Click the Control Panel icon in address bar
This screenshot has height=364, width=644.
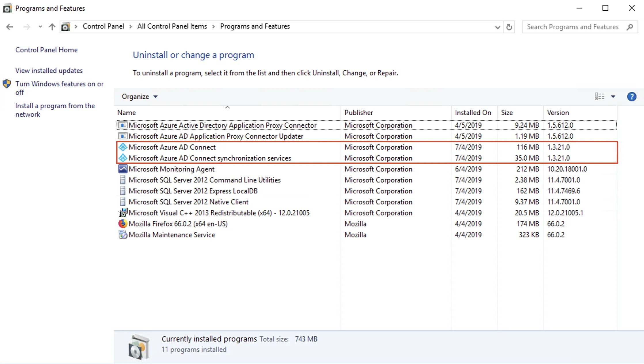click(x=66, y=27)
